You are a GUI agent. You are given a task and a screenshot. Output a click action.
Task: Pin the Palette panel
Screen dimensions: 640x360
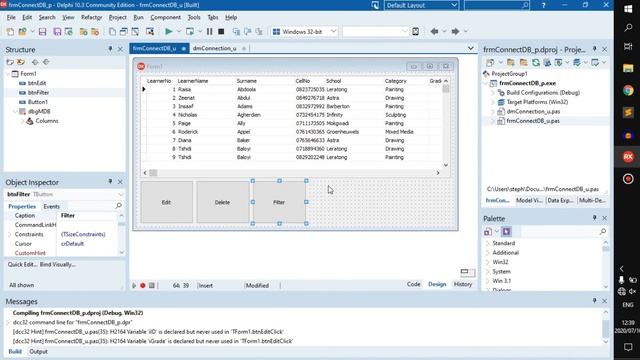point(594,218)
